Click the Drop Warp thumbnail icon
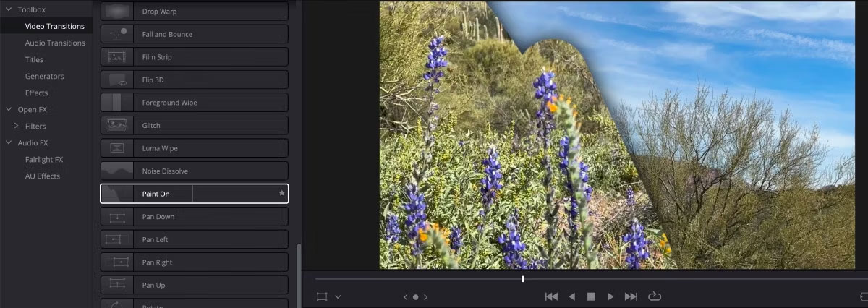The height and width of the screenshot is (308, 868). [116, 12]
